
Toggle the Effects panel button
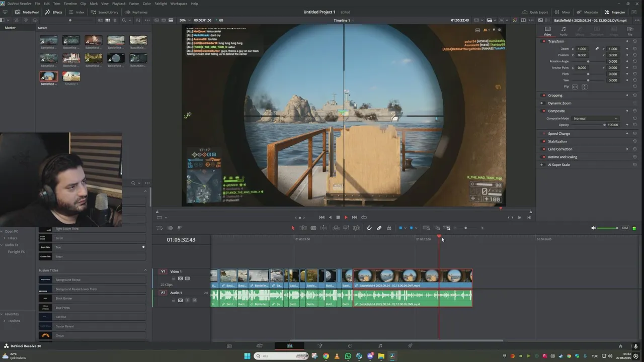[54, 12]
